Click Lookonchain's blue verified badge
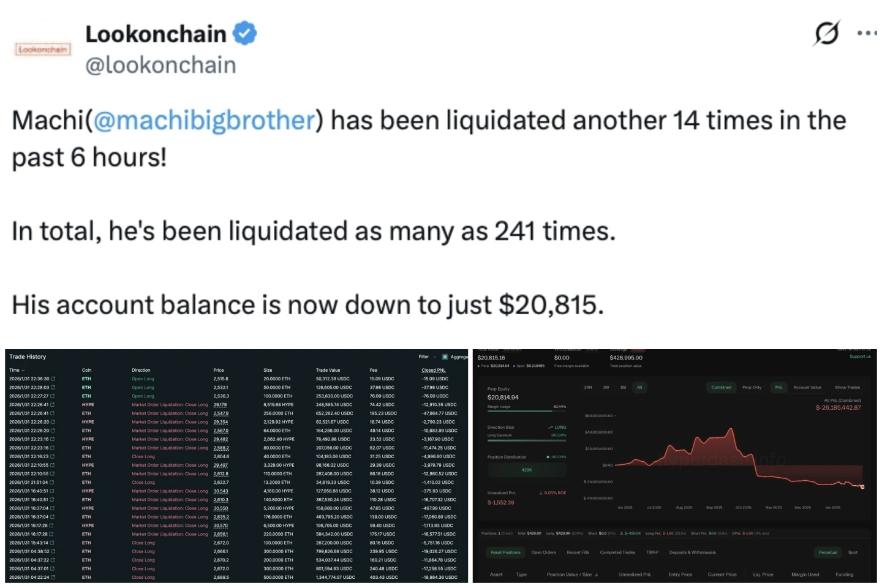This screenshot has width=882, height=588. pos(245,33)
